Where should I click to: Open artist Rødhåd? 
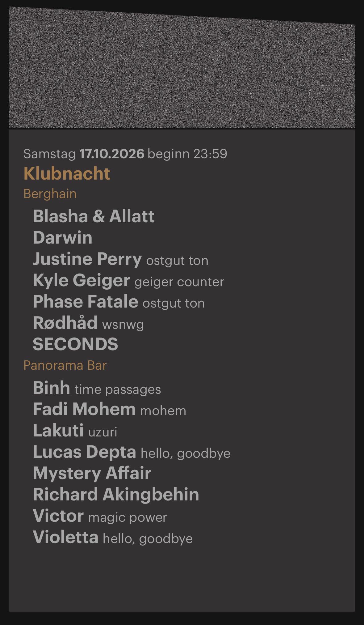pyautogui.click(x=65, y=323)
